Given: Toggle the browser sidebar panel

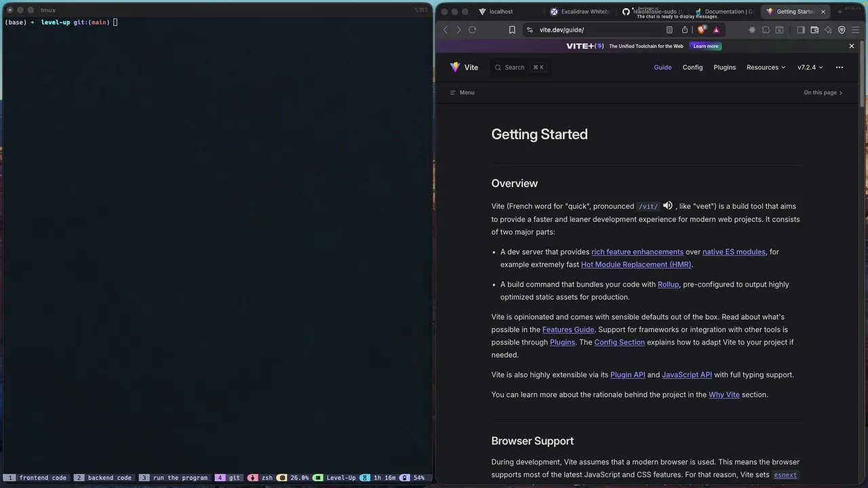Looking at the screenshot, I should tap(801, 30).
